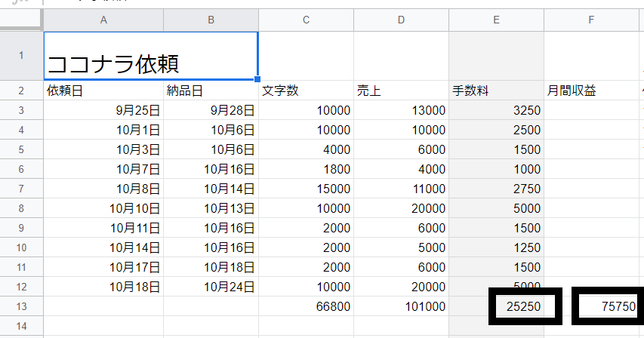Screen dimensions: 644x338
Task: Click the 文字数 header cell
Action: 306,91
